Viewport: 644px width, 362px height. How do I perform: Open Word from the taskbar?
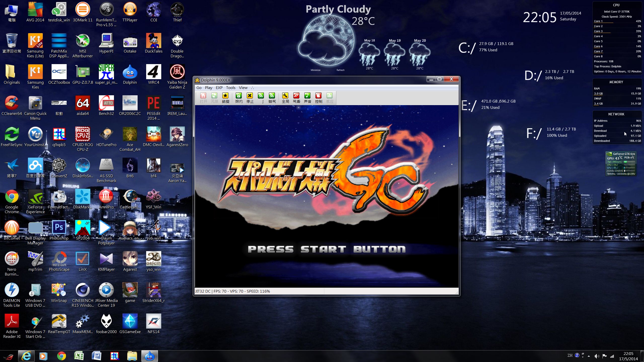click(97, 356)
